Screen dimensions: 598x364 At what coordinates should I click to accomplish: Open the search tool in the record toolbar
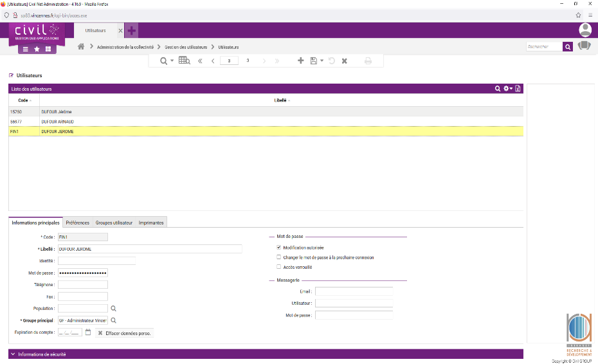163,61
